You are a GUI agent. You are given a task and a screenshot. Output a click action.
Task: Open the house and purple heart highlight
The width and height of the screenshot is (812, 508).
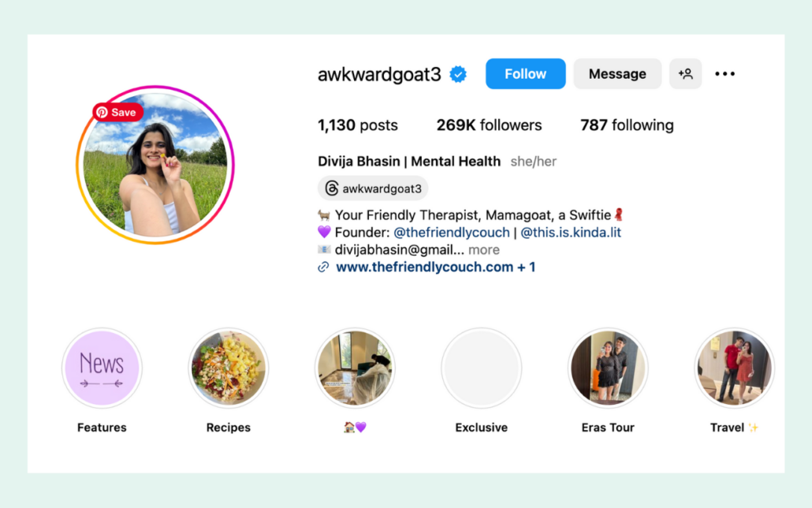355,368
